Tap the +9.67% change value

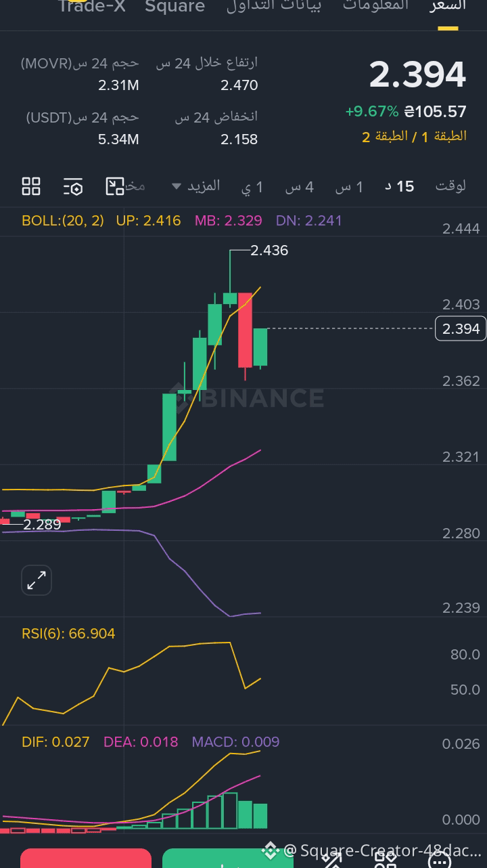(x=372, y=111)
